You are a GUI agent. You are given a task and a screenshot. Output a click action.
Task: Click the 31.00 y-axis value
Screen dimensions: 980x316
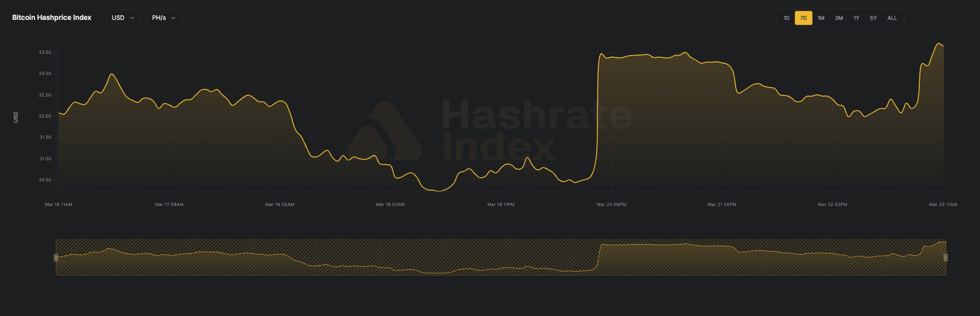pos(45,159)
